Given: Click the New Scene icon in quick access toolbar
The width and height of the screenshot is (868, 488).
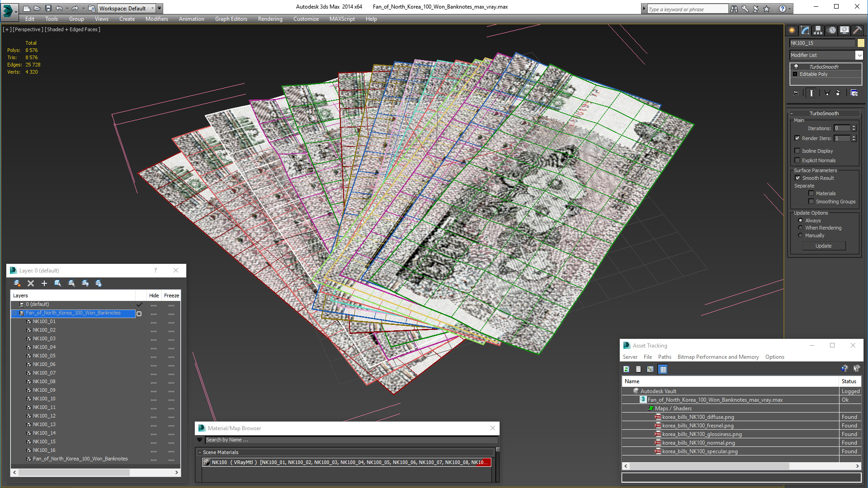Looking at the screenshot, I should coord(27,8).
